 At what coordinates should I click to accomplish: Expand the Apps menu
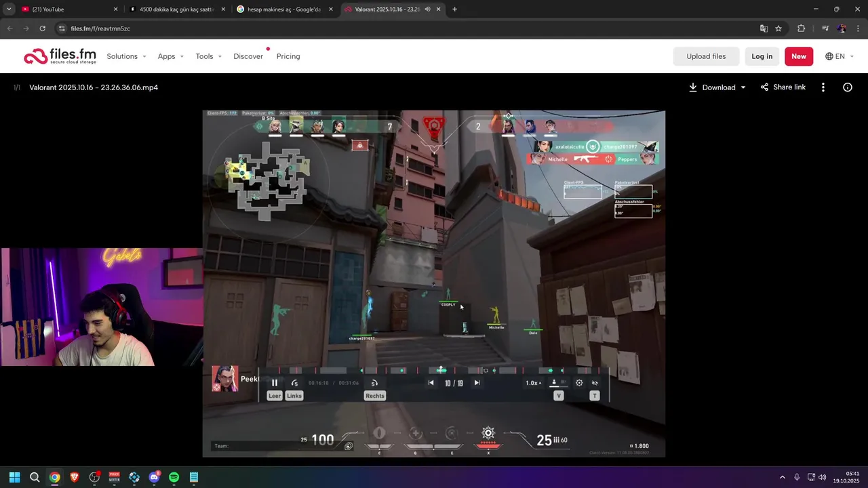click(171, 56)
